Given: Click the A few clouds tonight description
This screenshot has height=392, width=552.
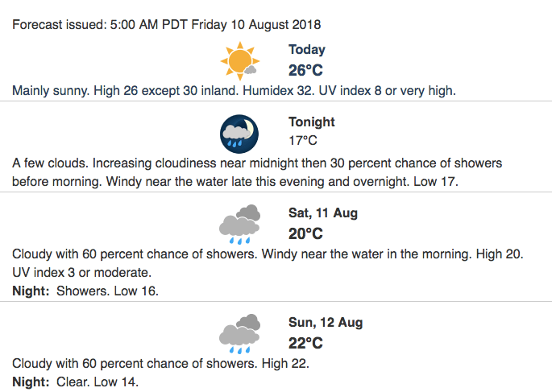Looking at the screenshot, I should click(x=257, y=172).
